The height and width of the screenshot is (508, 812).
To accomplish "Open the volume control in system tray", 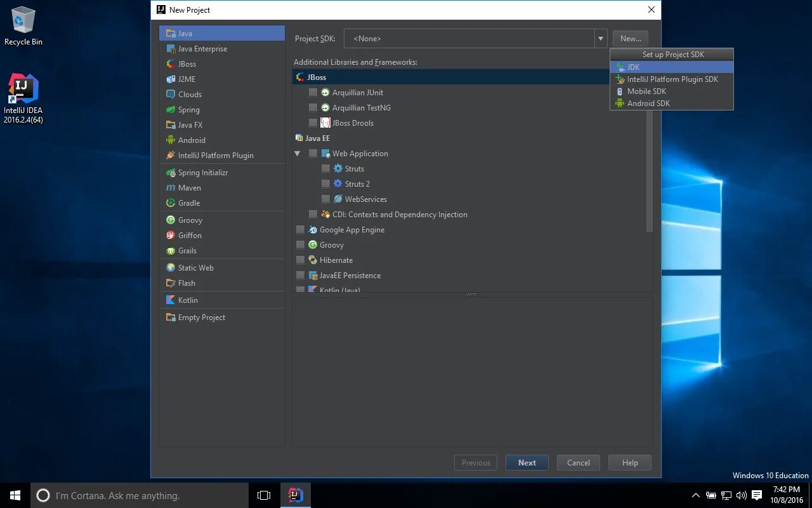I will point(741,495).
